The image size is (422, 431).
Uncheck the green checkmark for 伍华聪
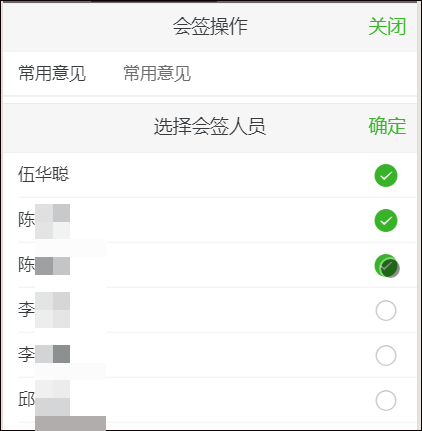pyautogui.click(x=386, y=175)
